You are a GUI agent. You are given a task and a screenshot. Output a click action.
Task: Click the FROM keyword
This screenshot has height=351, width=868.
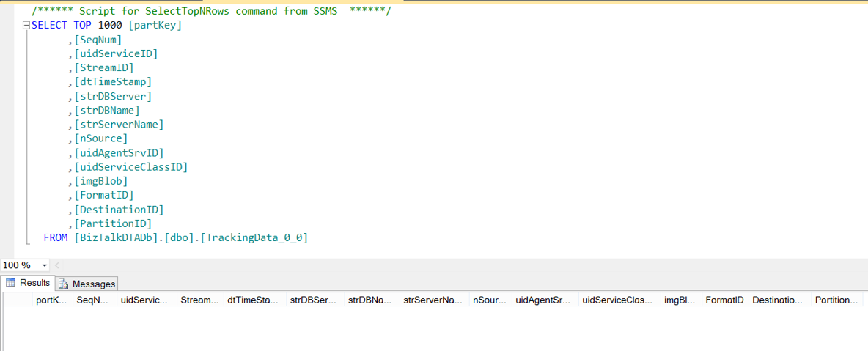tap(56, 238)
